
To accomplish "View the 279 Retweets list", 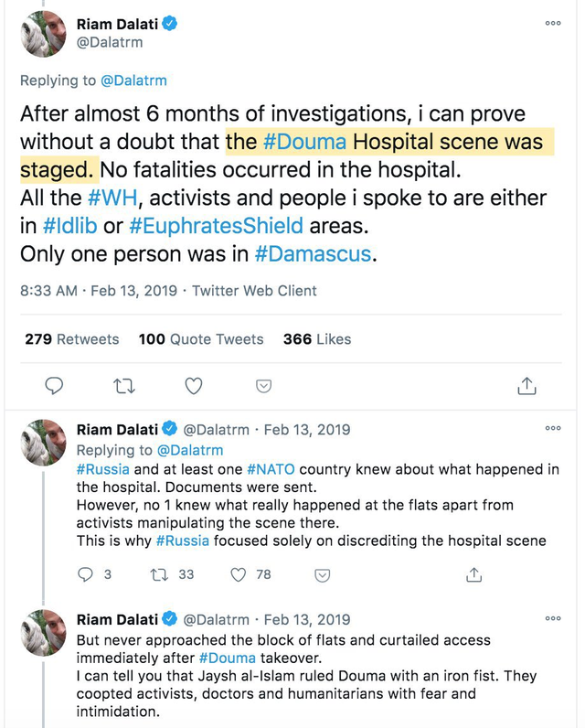I will pos(71,339).
